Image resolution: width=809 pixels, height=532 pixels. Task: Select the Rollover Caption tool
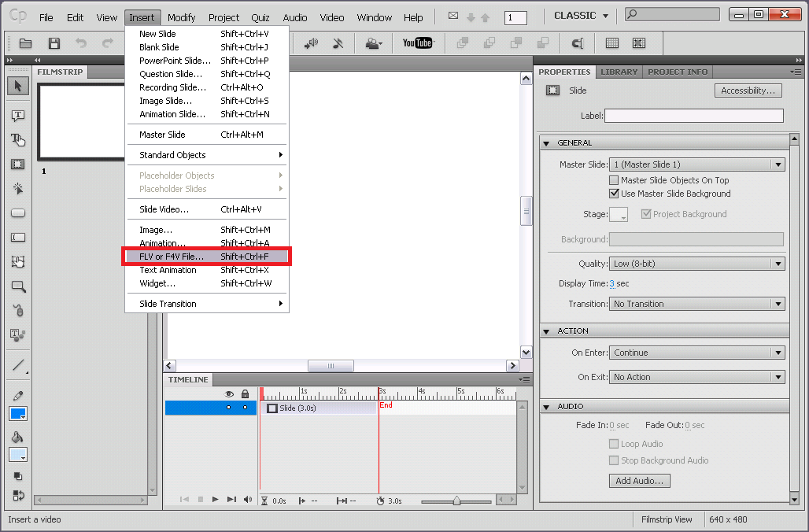(18, 140)
